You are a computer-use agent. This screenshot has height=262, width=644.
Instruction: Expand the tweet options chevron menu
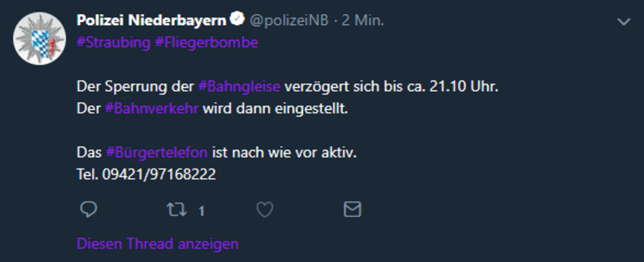[x=624, y=22]
